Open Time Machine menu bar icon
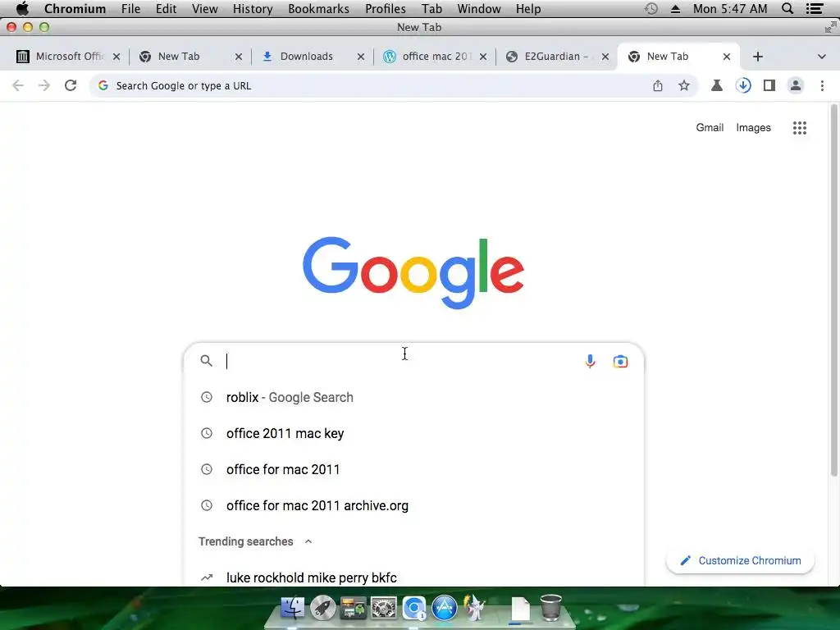The image size is (840, 630). tap(651, 8)
